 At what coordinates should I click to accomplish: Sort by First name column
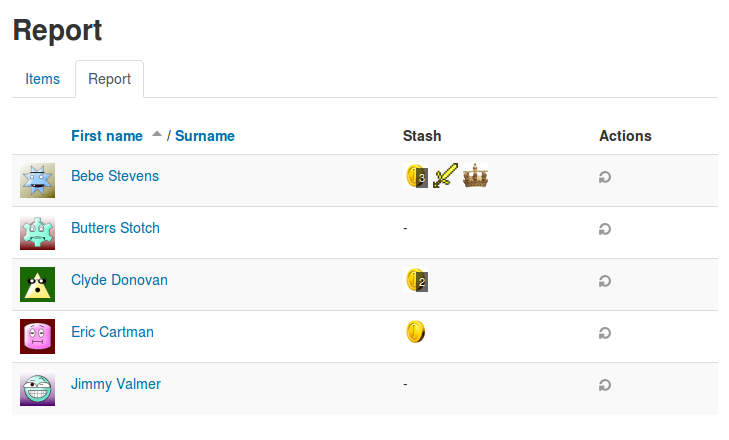coord(107,136)
